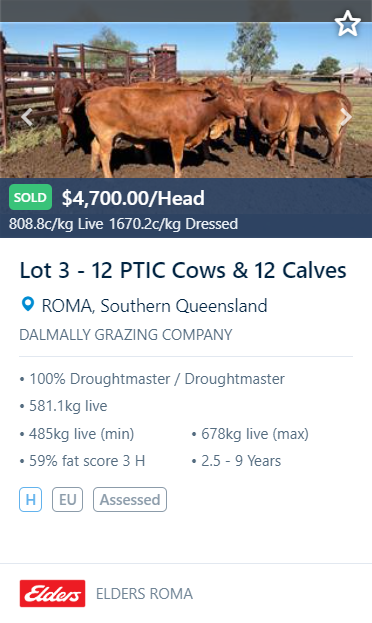The width and height of the screenshot is (372, 623).
Task: Click the 808.8c/kg Live price text
Action: pos(56,224)
